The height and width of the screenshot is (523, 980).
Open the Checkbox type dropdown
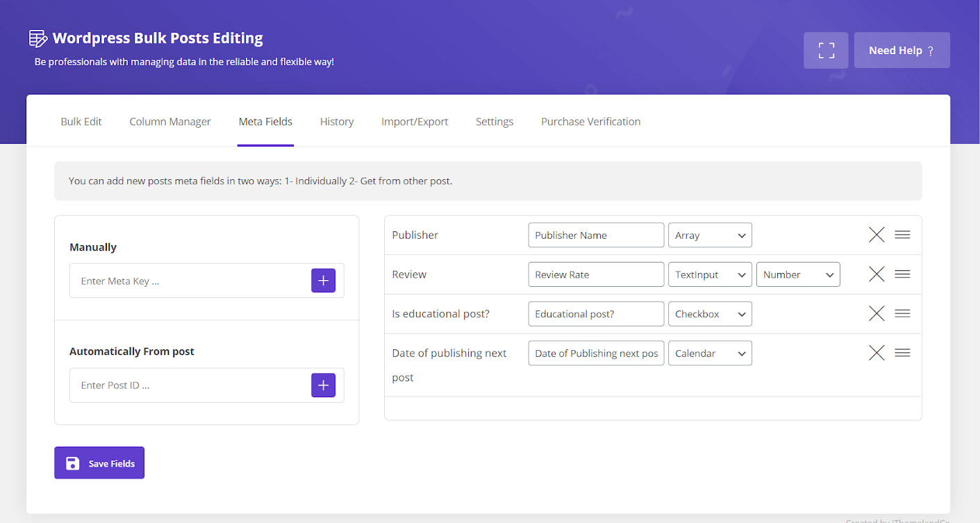tap(710, 314)
